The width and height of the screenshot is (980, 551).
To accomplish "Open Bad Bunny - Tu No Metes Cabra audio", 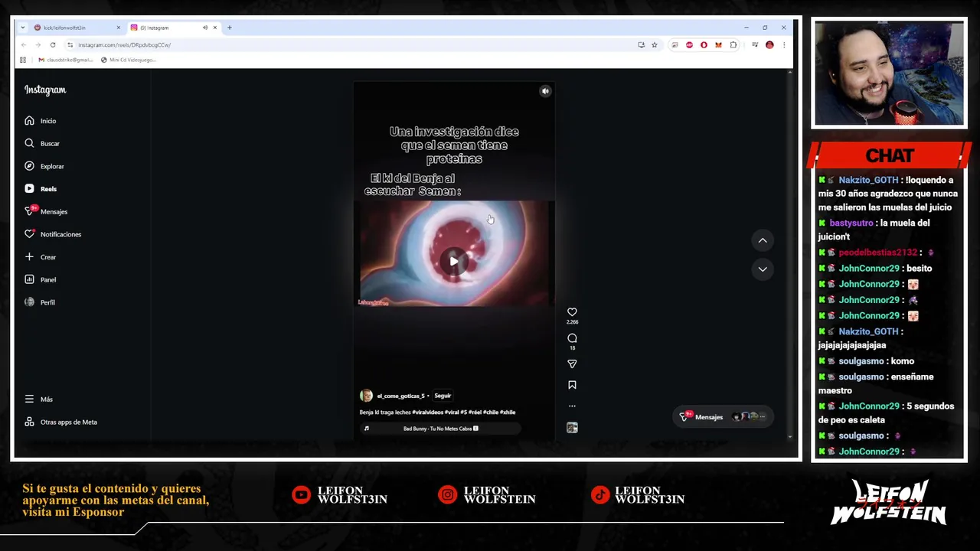I will pos(441,429).
